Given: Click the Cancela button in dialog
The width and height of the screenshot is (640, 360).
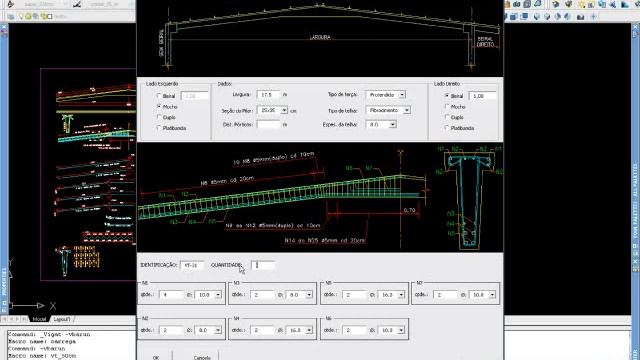Looking at the screenshot, I should [202, 356].
